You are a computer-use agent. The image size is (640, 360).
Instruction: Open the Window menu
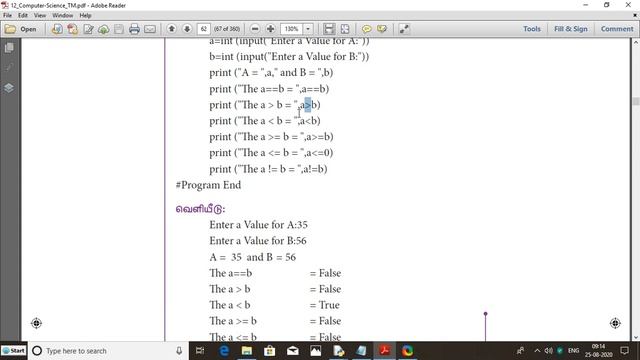pos(62,16)
